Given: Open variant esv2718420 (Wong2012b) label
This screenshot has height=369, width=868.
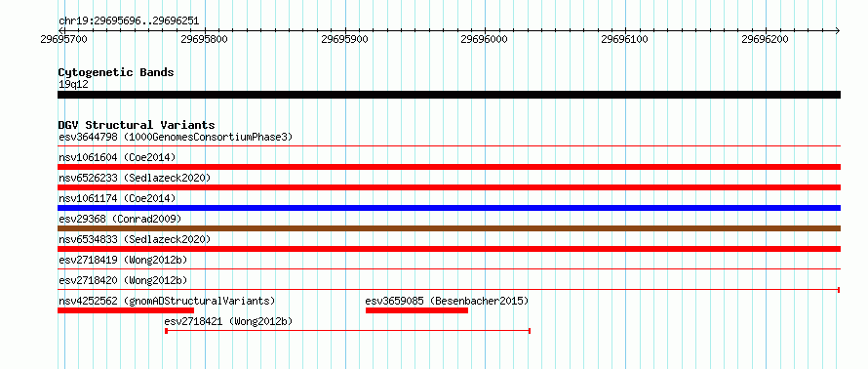Looking at the screenshot, I should (123, 280).
